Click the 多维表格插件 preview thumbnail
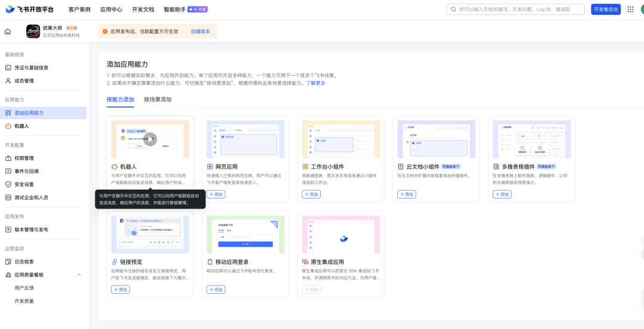 tap(531, 139)
